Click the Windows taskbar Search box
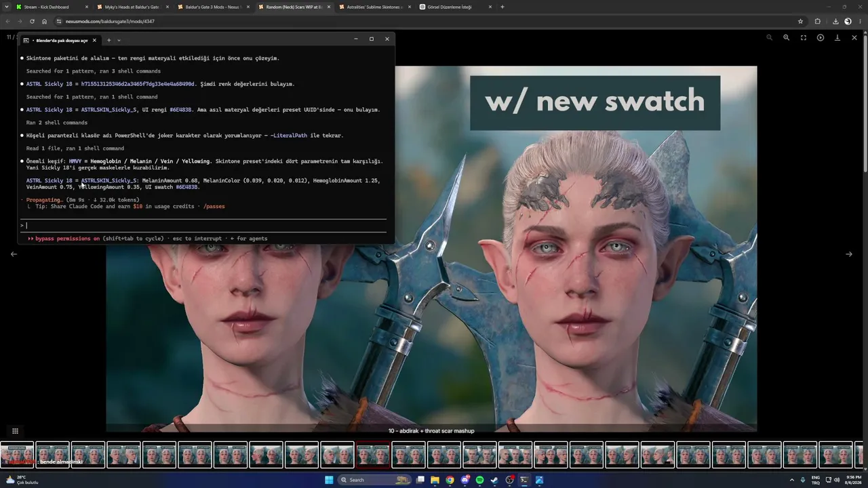The image size is (868, 488). (x=376, y=480)
